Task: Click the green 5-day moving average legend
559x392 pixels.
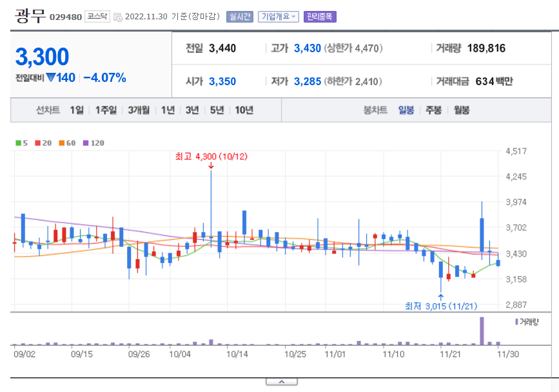Action: point(21,143)
